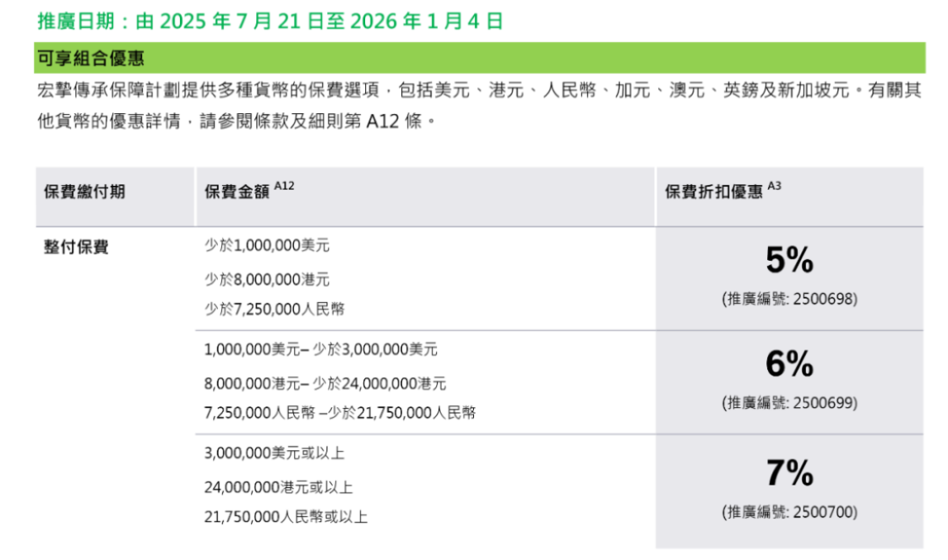Select the 整付保費 row label
Image resolution: width=948 pixels, height=560 pixels.
[x=76, y=248]
